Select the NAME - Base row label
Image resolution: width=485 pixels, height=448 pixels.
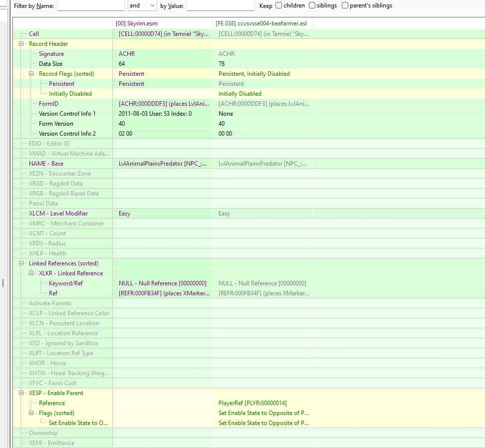coord(46,164)
